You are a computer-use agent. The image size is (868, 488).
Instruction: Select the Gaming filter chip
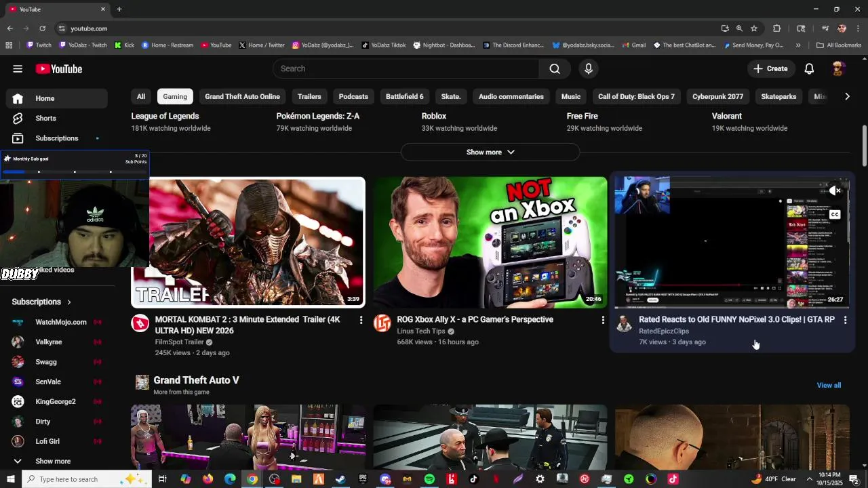175,97
